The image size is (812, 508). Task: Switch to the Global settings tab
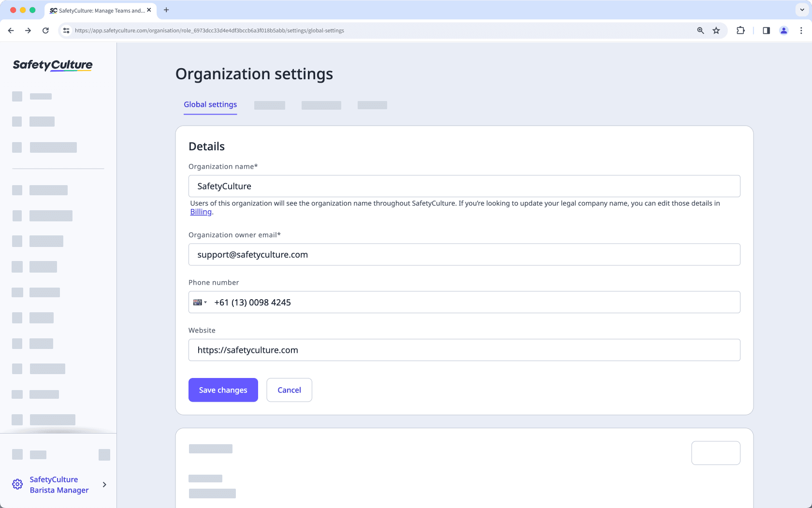210,104
